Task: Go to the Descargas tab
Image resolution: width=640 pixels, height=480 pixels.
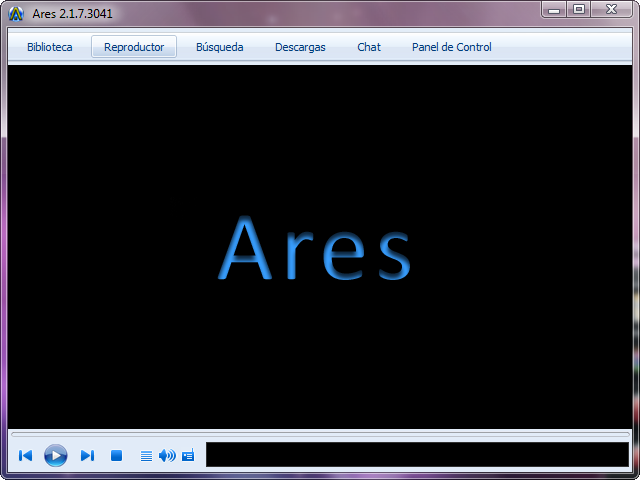Action: [x=300, y=47]
